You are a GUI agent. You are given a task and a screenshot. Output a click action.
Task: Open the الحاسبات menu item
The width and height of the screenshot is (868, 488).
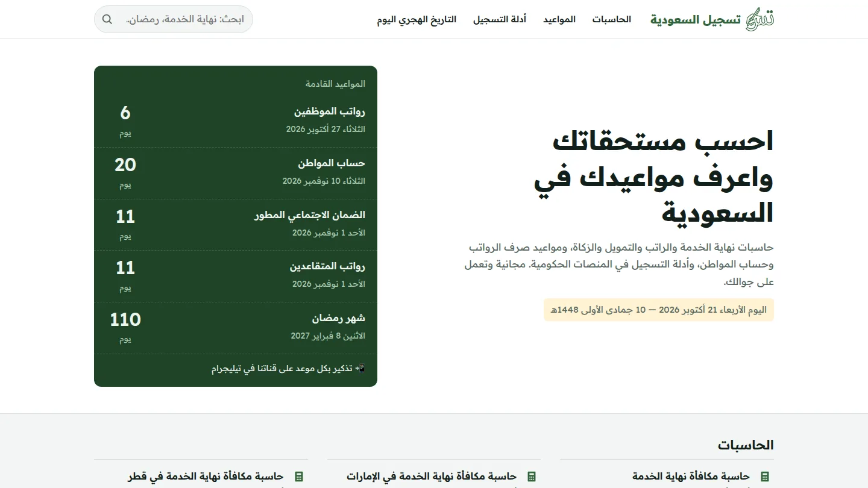pyautogui.click(x=611, y=19)
